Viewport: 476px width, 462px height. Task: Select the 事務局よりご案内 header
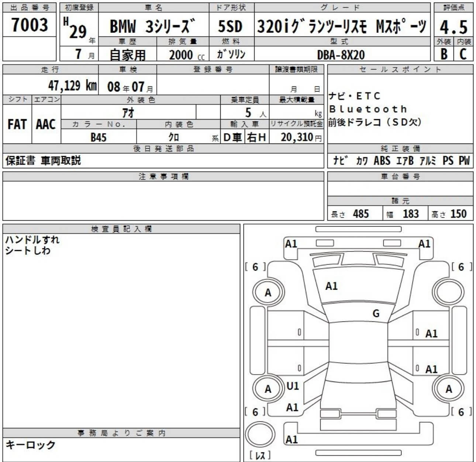121,433
